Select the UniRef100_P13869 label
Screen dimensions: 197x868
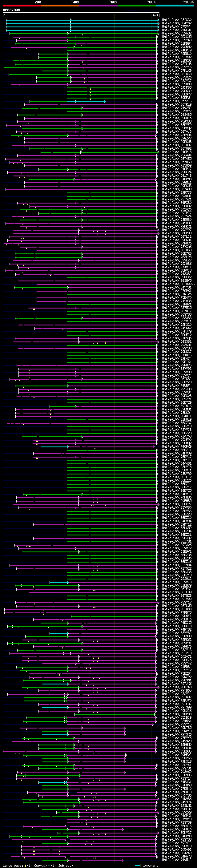point(177,166)
